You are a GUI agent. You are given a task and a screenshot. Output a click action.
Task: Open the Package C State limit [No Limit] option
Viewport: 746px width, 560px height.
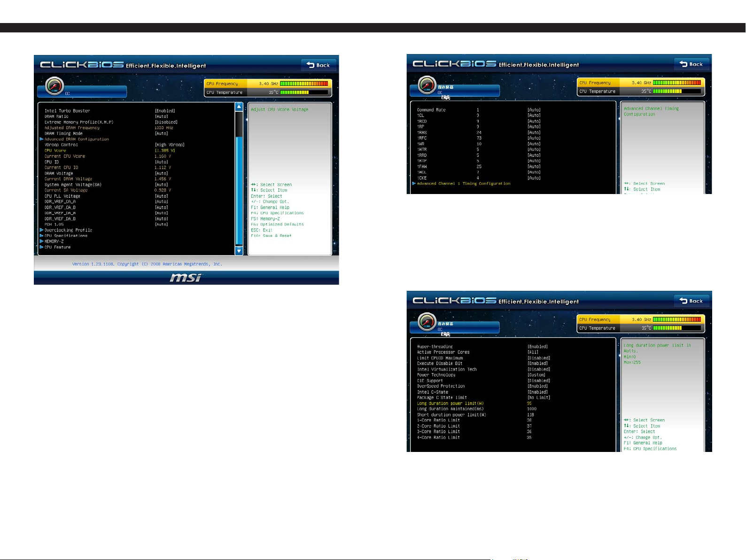(539, 397)
